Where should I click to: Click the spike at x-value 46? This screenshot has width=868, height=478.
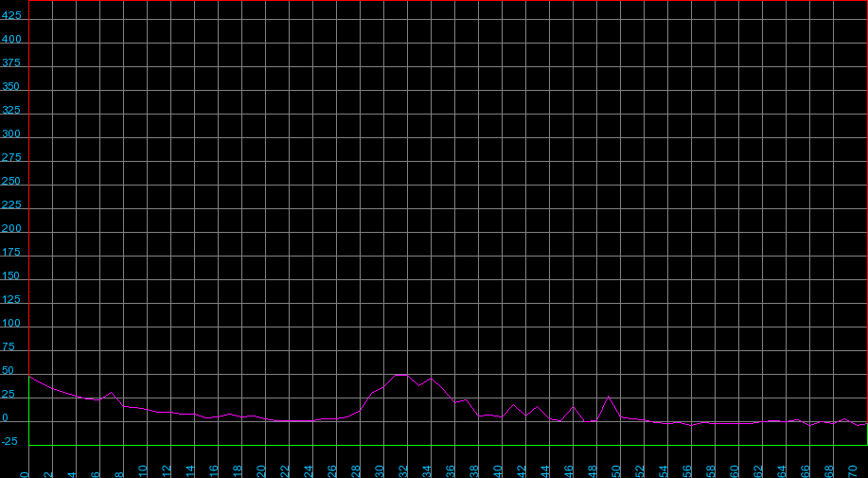click(x=573, y=405)
